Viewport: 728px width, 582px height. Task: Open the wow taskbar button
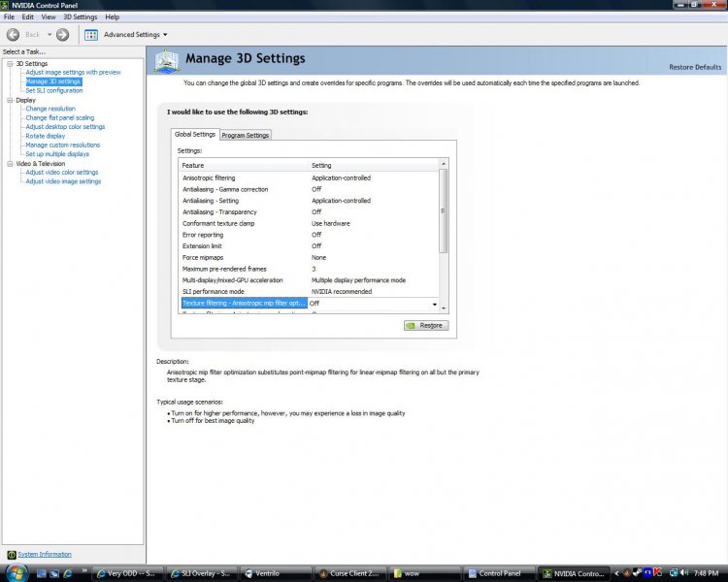coord(425,573)
